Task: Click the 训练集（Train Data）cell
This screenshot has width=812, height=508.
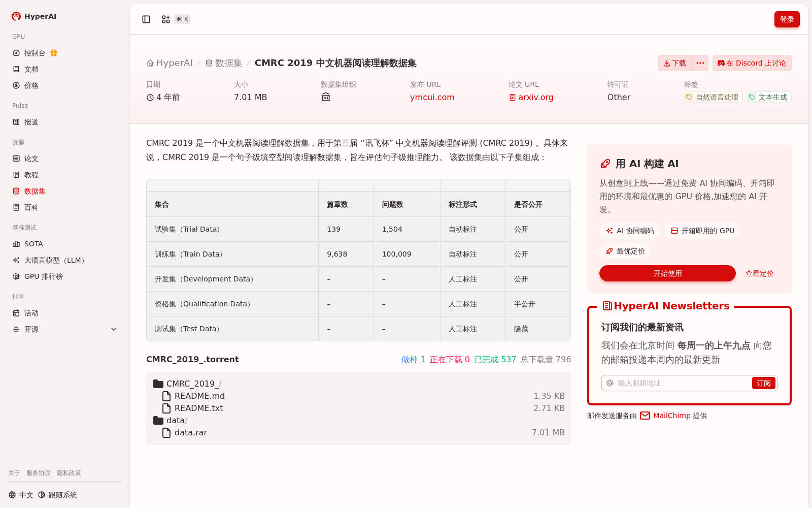Action: [x=232, y=254]
